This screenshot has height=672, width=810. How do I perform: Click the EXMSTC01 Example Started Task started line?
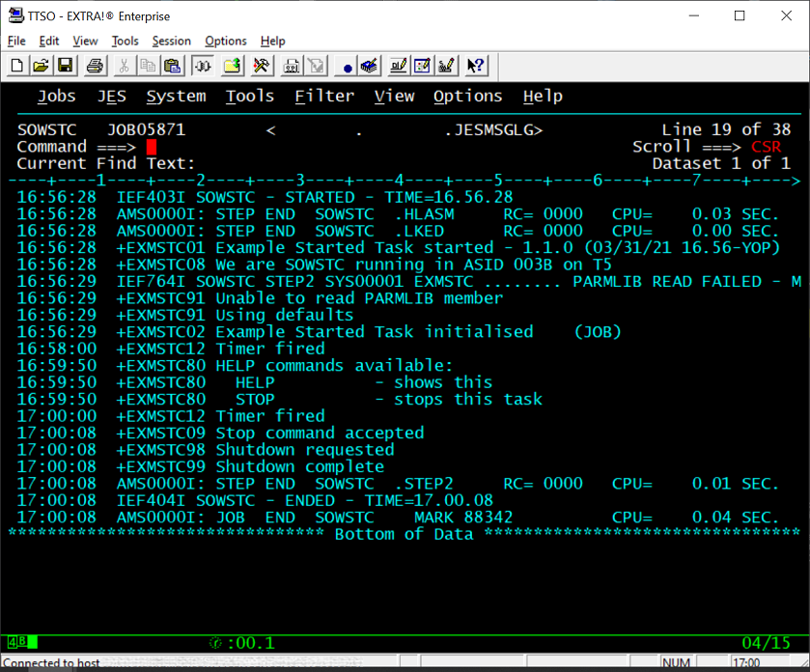tap(399, 248)
